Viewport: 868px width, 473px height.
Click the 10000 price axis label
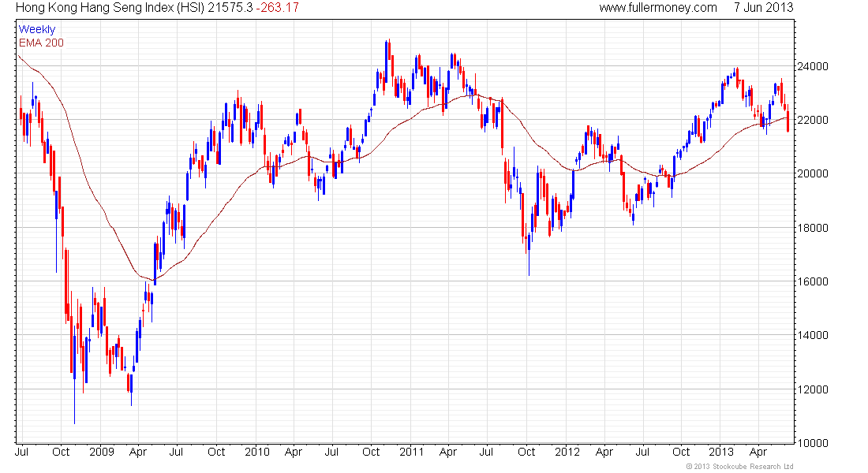point(812,443)
